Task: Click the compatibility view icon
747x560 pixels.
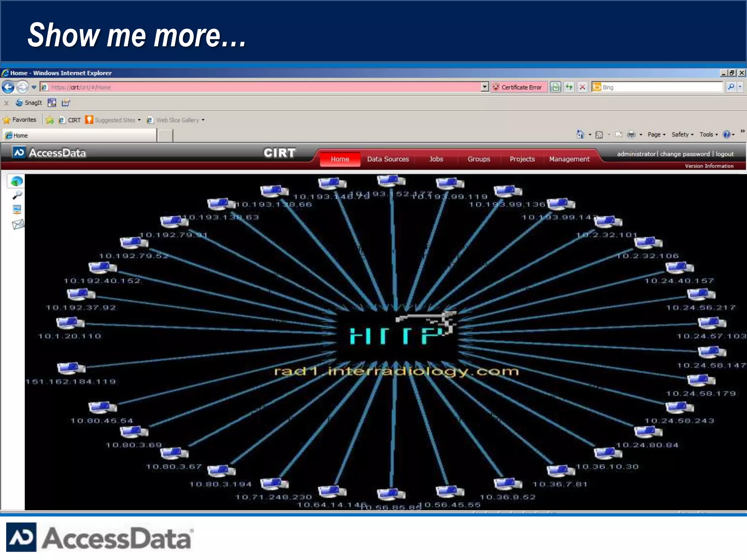Action: coord(556,87)
